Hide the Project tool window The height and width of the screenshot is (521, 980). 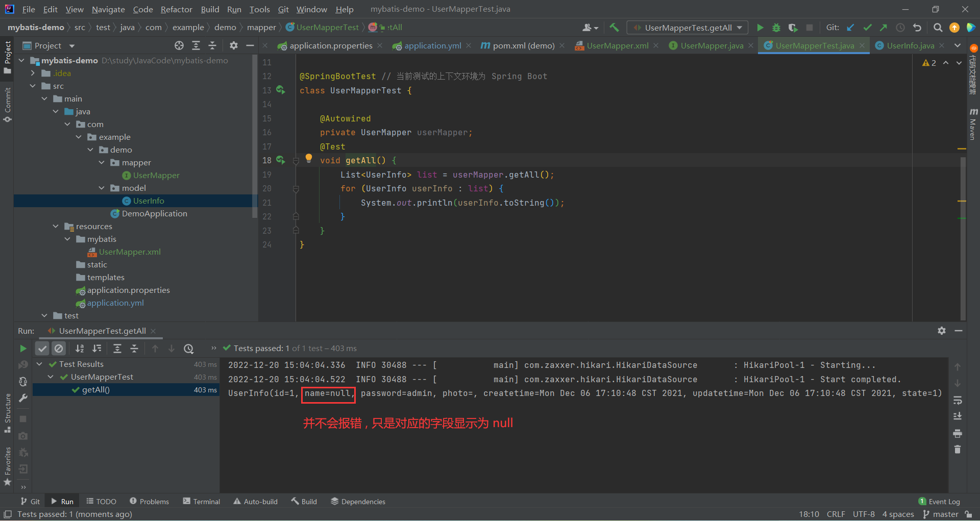point(250,45)
